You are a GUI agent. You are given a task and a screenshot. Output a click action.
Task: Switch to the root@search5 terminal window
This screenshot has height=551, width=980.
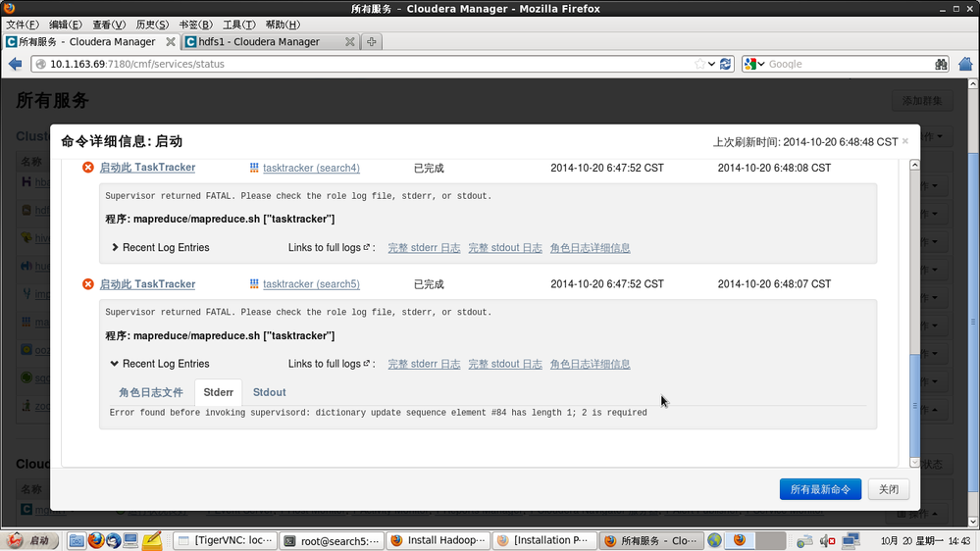(x=332, y=540)
